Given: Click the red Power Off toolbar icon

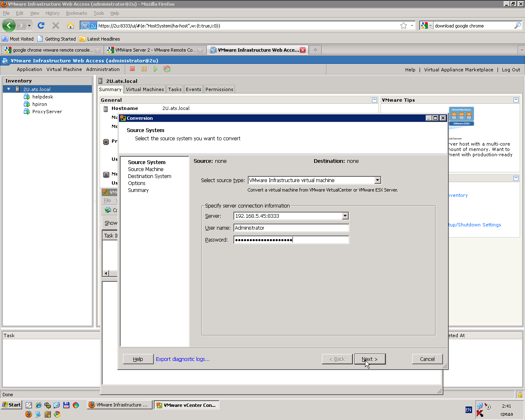Looking at the screenshot, I should (x=132, y=69).
